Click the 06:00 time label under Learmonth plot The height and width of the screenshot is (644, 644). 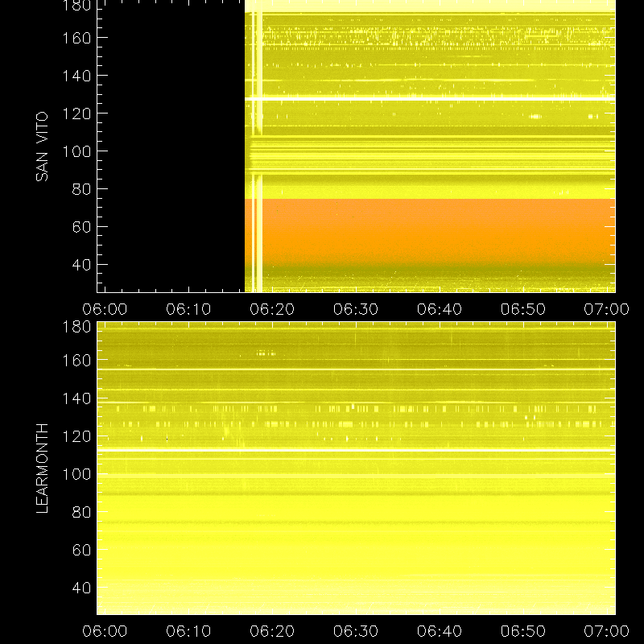click(105, 631)
